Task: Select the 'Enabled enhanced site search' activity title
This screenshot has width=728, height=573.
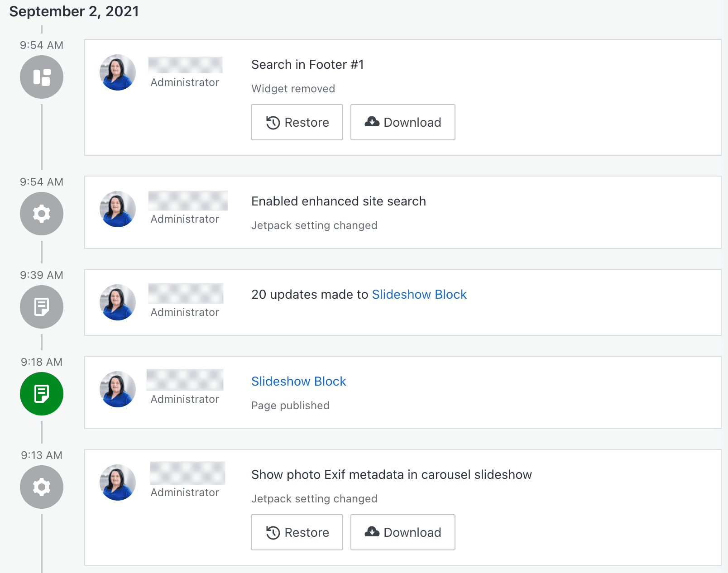Action: (338, 201)
